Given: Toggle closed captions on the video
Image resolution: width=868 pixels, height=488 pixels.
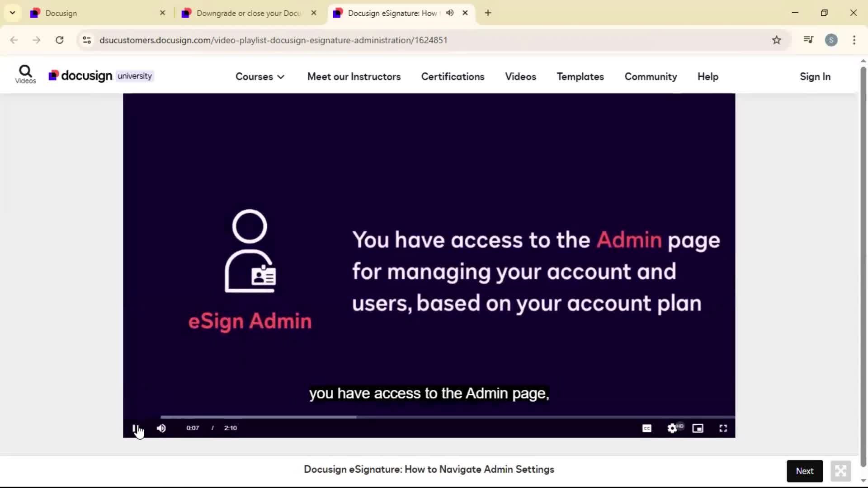Looking at the screenshot, I should pyautogui.click(x=646, y=428).
